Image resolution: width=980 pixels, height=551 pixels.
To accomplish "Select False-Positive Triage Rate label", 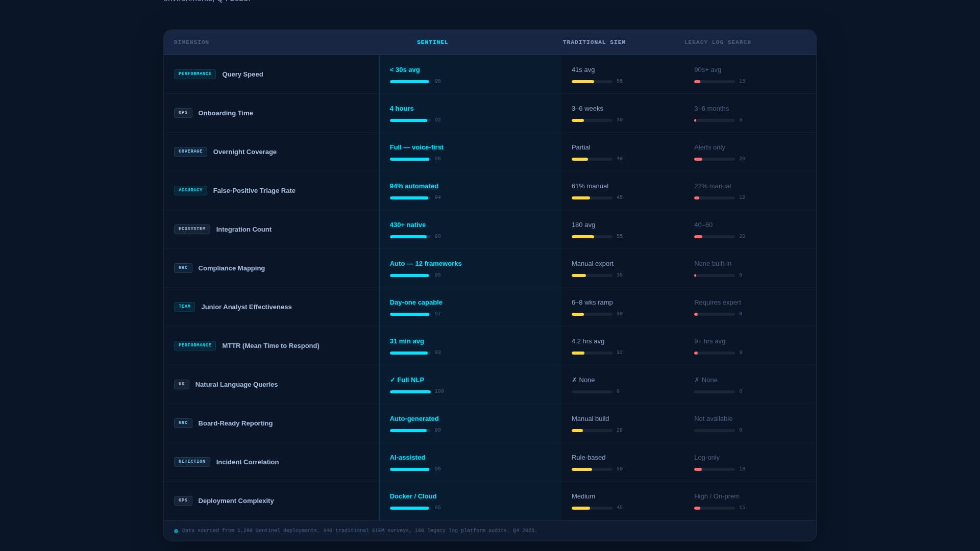I will tap(254, 191).
